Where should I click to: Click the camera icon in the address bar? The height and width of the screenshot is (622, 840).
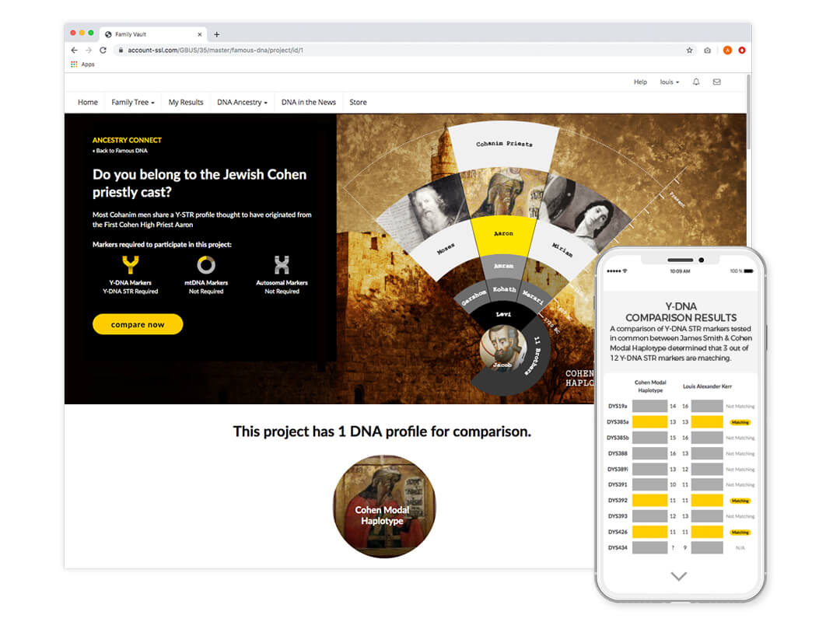click(707, 50)
